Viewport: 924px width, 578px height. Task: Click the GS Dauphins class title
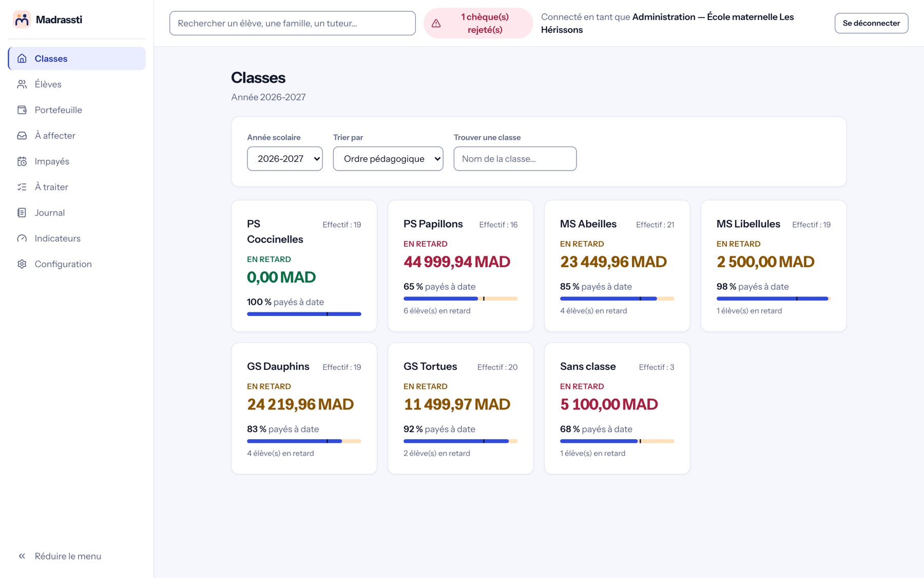point(278,366)
